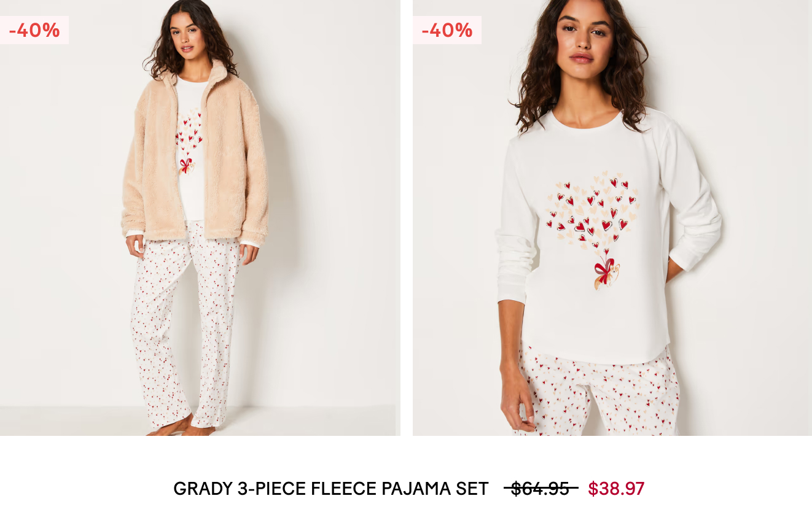812x512 pixels.
Task: Click the -40% badge on the right photo
Action: (x=447, y=30)
